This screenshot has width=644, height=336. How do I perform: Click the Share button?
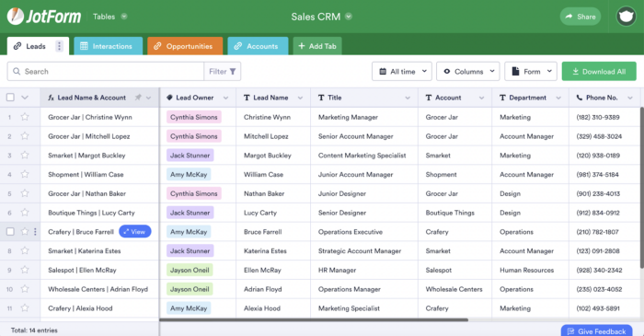point(581,17)
